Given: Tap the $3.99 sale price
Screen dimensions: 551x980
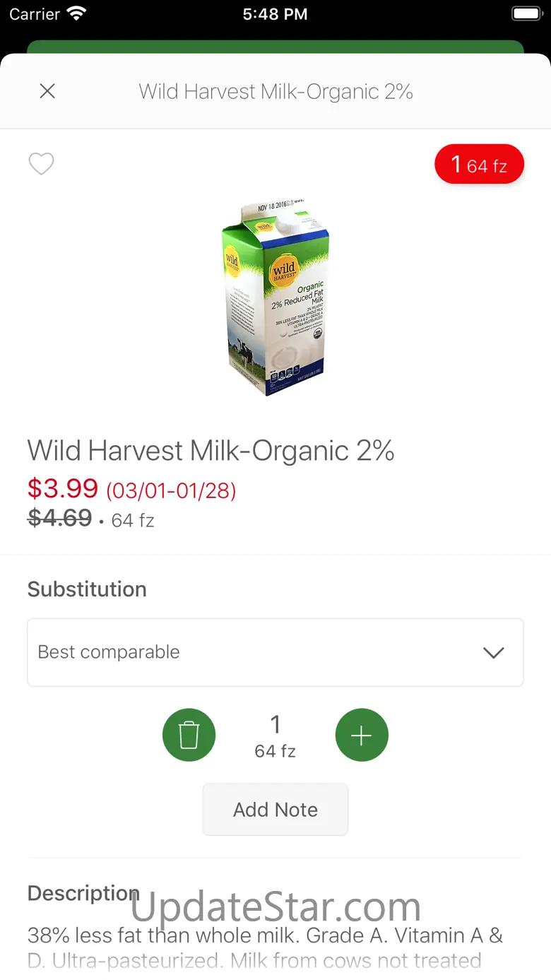Looking at the screenshot, I should [x=63, y=488].
